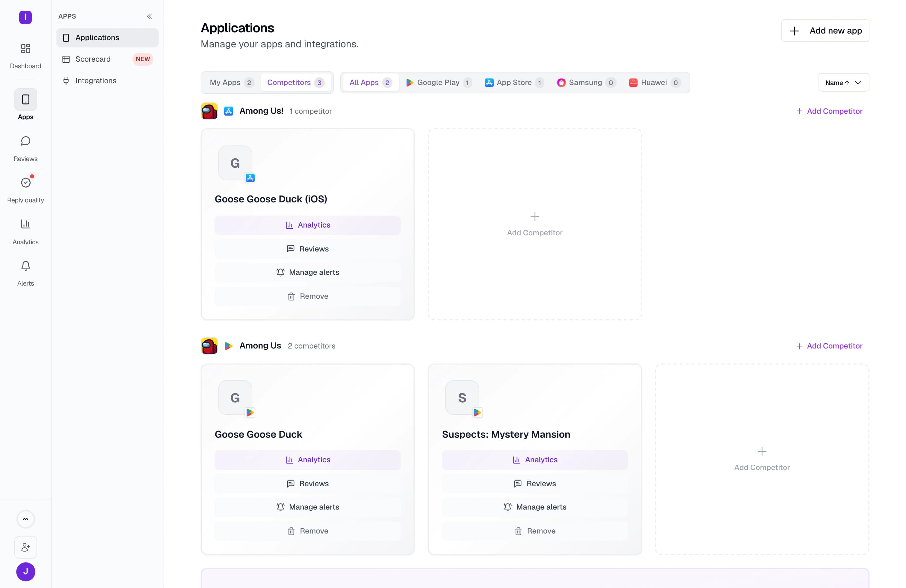Manage alerts for Suspects: Mystery Mansion
This screenshot has height=588, width=906.
534,507
